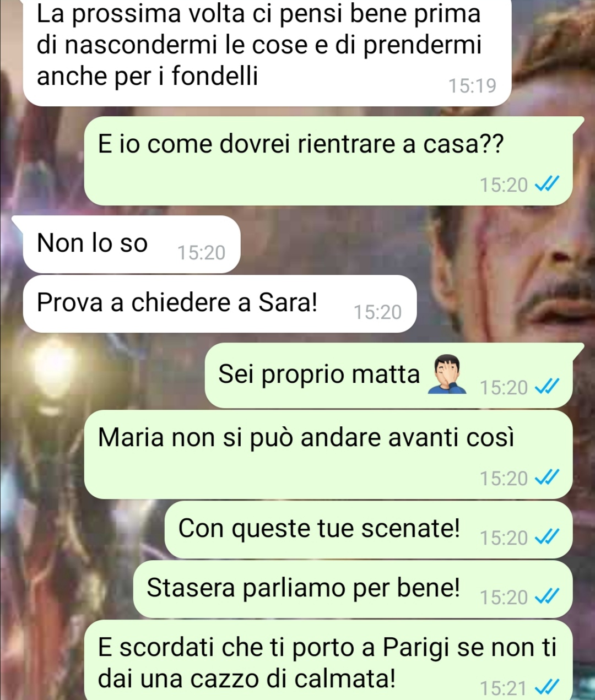
Task: Tap read checkmarks on 'Maria non si può' message
Action: pos(548,479)
